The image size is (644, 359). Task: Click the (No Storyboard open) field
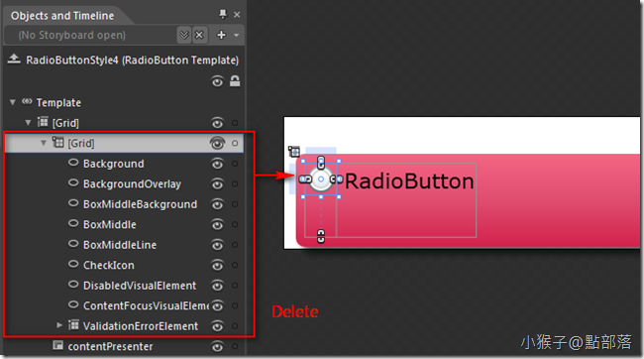tap(90, 36)
